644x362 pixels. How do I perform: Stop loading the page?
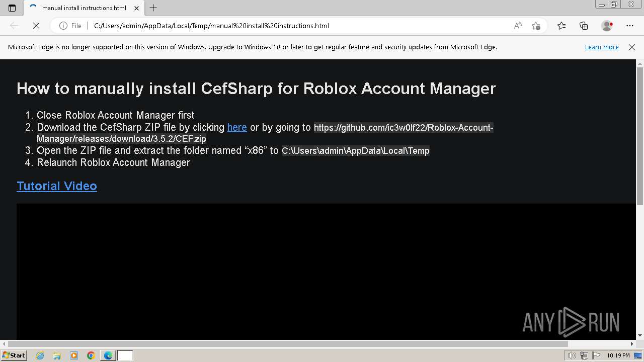coord(36,26)
